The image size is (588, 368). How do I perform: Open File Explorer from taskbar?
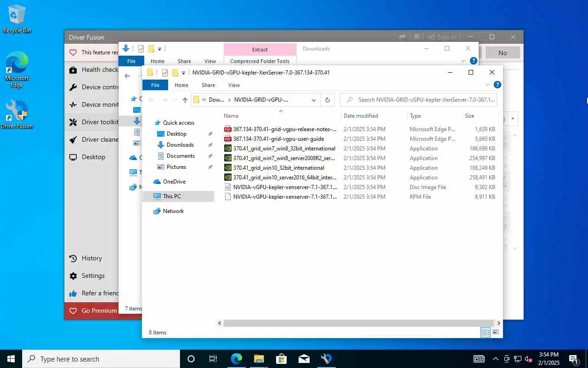[x=259, y=359]
